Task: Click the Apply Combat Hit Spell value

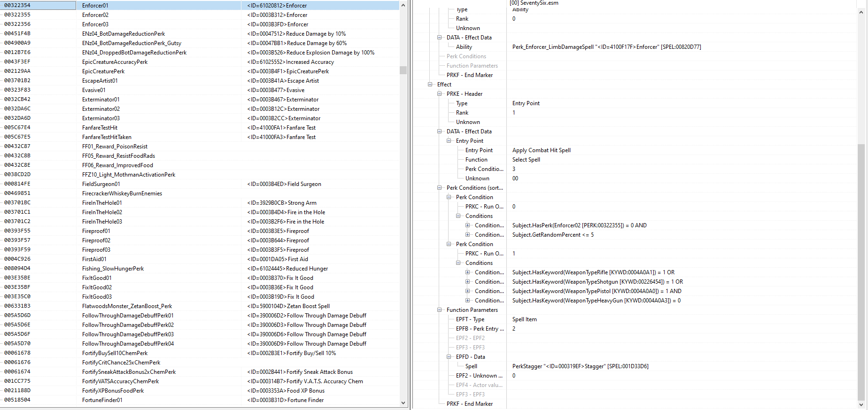Action: (542, 150)
